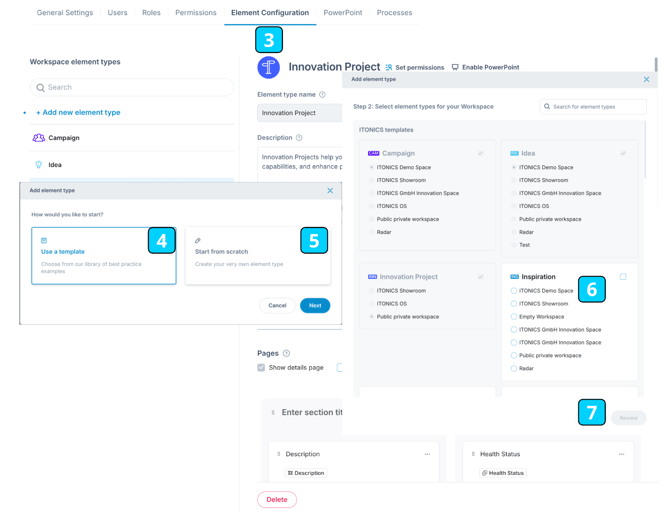
Task: Click the Idea lightbulb icon
Action: click(x=38, y=164)
